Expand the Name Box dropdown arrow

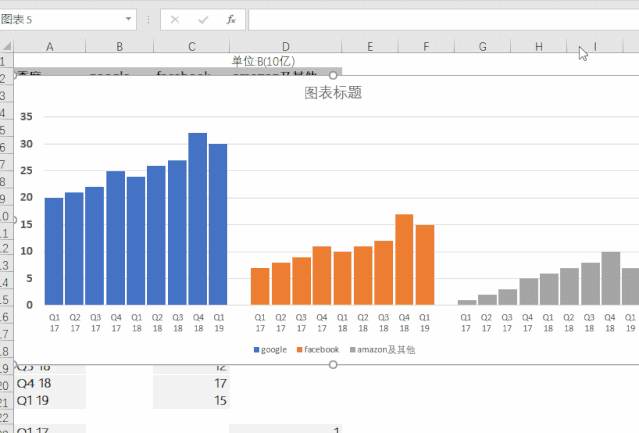tap(128, 19)
